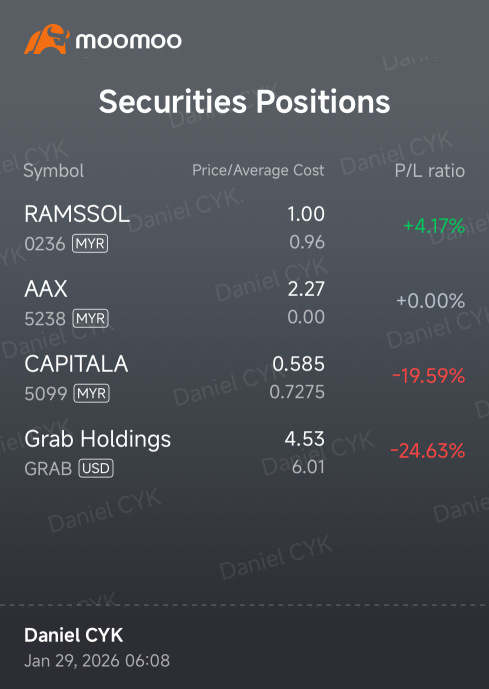Select the Symbol column header
This screenshot has width=489, height=689.
[54, 171]
